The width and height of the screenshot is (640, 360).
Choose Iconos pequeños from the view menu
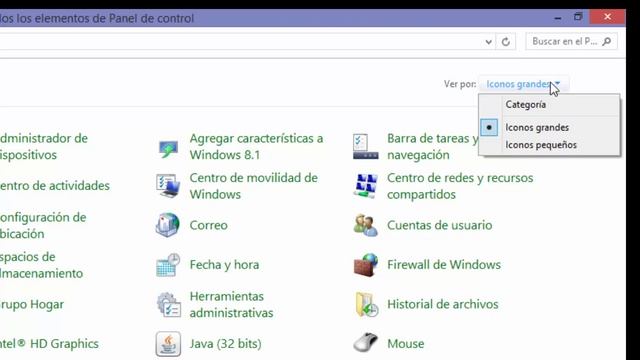[x=541, y=145]
